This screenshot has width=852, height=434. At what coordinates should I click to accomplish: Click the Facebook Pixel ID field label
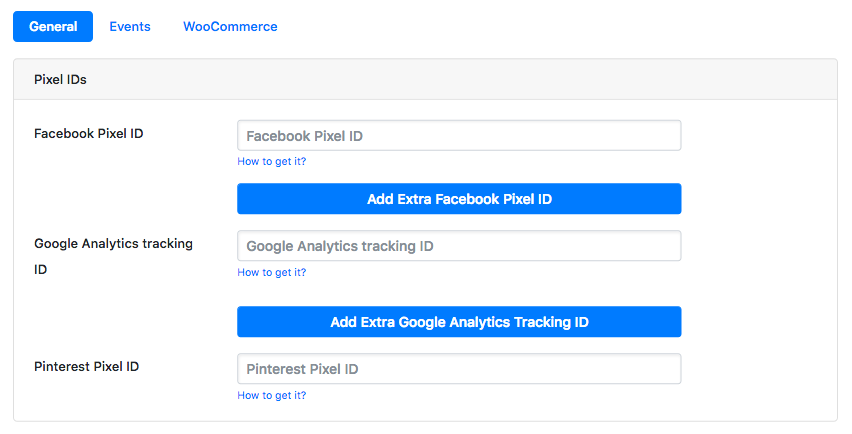[88, 133]
